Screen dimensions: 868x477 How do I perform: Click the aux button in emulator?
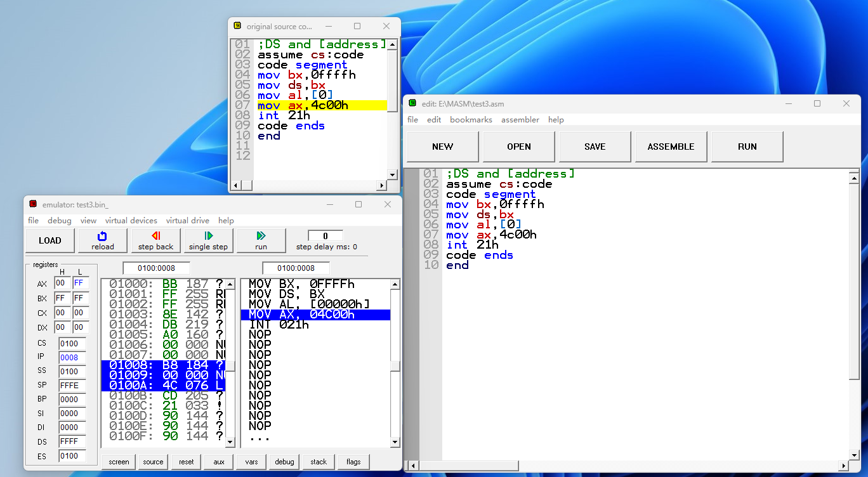[x=219, y=462]
